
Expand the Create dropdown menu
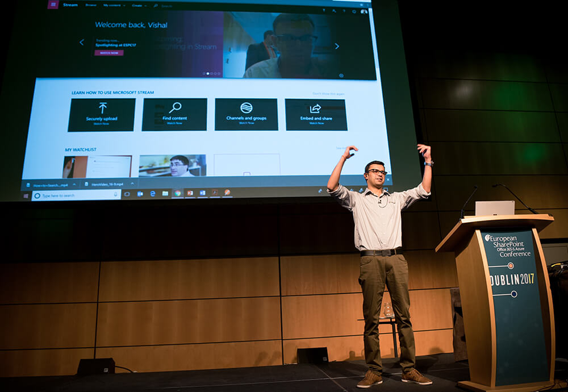(x=139, y=5)
